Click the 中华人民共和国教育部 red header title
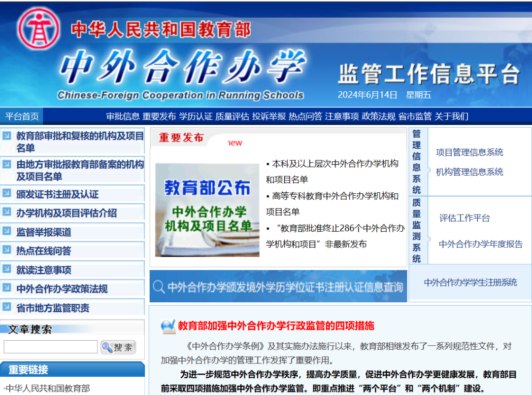 coord(161,30)
